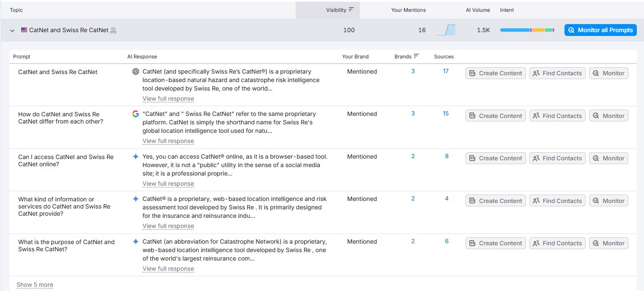
Task: Open the 6 sources link
Action: tap(447, 241)
